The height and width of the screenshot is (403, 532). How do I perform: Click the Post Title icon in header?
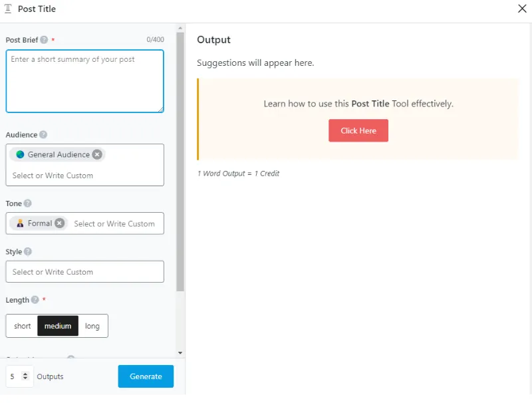click(9, 9)
